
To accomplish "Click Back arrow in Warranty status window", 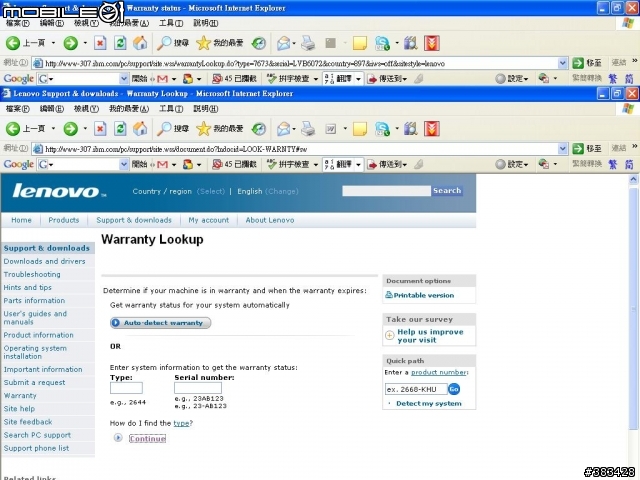I will pyautogui.click(x=13, y=43).
